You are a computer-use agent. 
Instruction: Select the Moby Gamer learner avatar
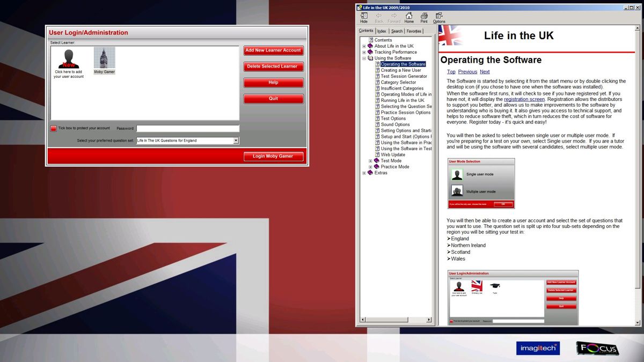pos(105,58)
